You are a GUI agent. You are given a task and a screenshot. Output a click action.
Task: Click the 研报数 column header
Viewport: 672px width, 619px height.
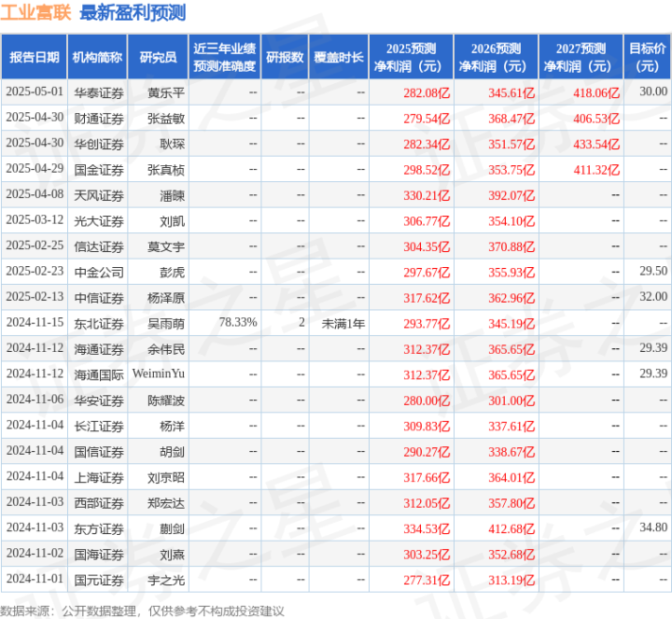(x=285, y=58)
